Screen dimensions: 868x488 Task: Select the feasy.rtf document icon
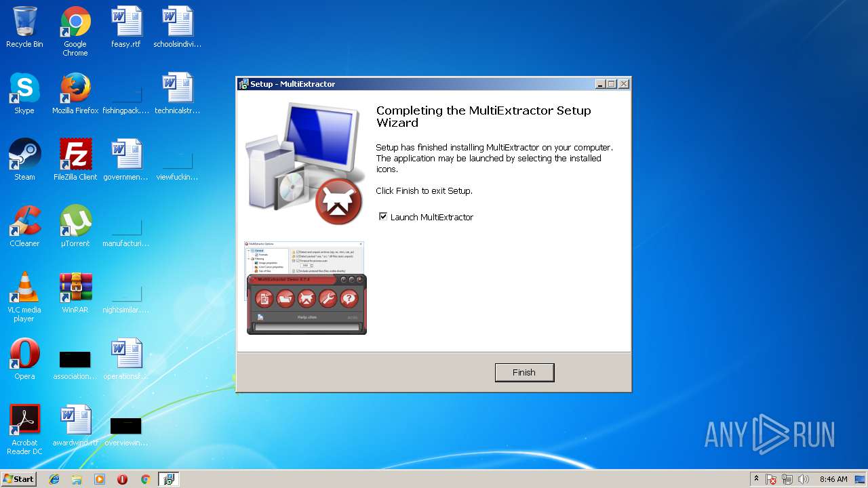tap(126, 28)
